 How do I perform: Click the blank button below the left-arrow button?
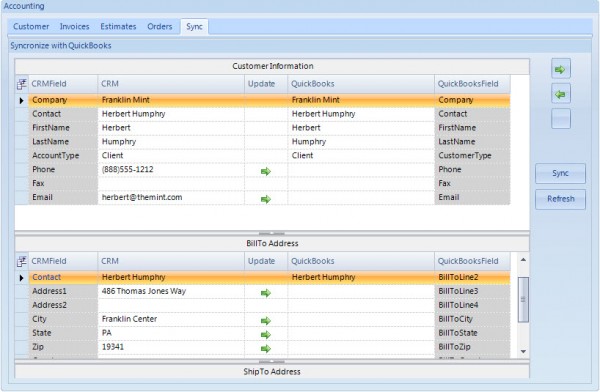pyautogui.click(x=561, y=119)
